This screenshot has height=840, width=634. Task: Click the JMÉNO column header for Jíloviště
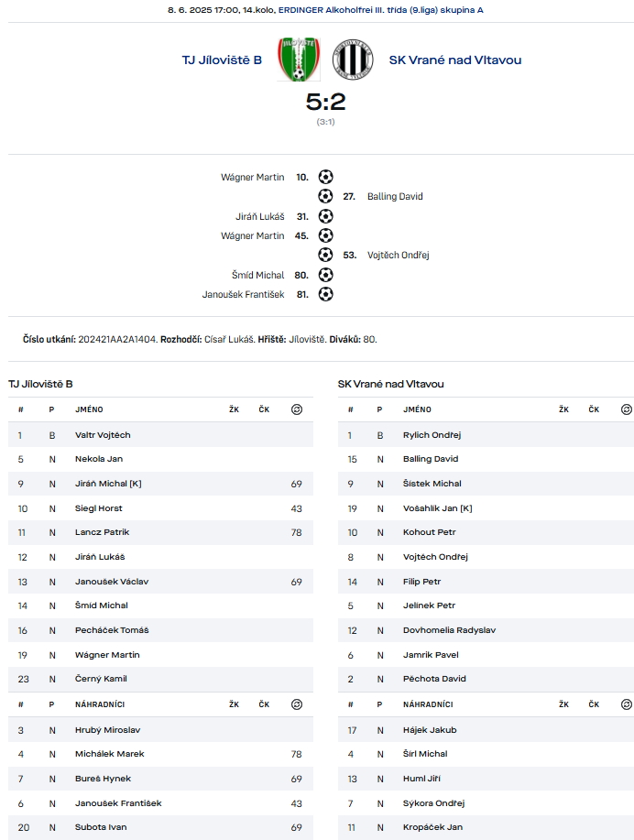[89, 409]
